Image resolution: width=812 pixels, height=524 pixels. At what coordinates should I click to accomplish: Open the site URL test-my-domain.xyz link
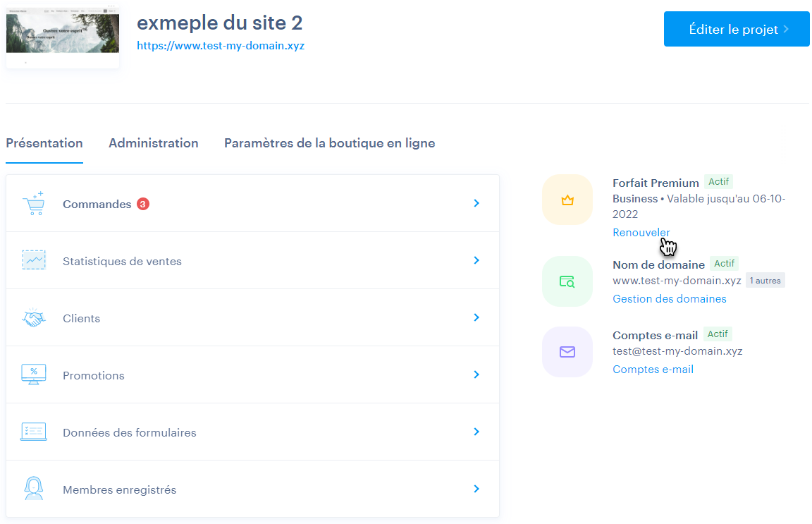point(220,46)
